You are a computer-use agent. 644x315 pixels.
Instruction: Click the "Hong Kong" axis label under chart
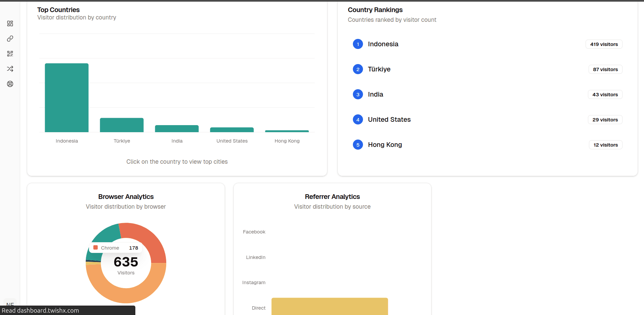287,141
